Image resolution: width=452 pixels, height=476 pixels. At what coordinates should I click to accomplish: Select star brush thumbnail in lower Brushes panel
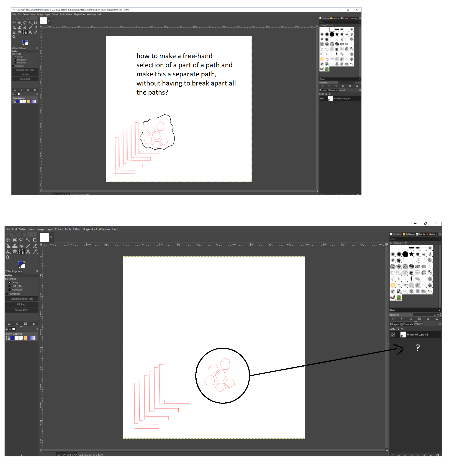[x=411, y=254]
